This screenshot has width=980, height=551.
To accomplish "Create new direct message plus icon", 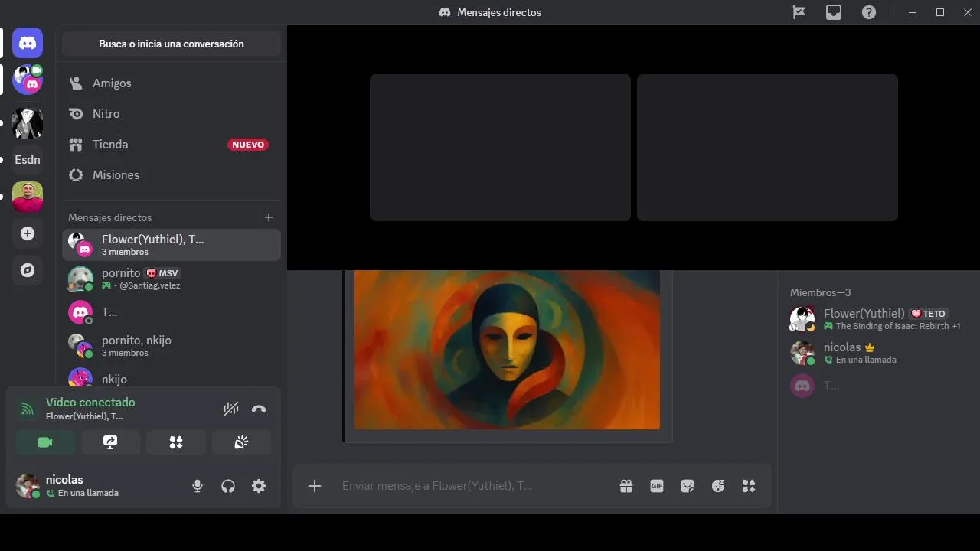I will click(269, 217).
